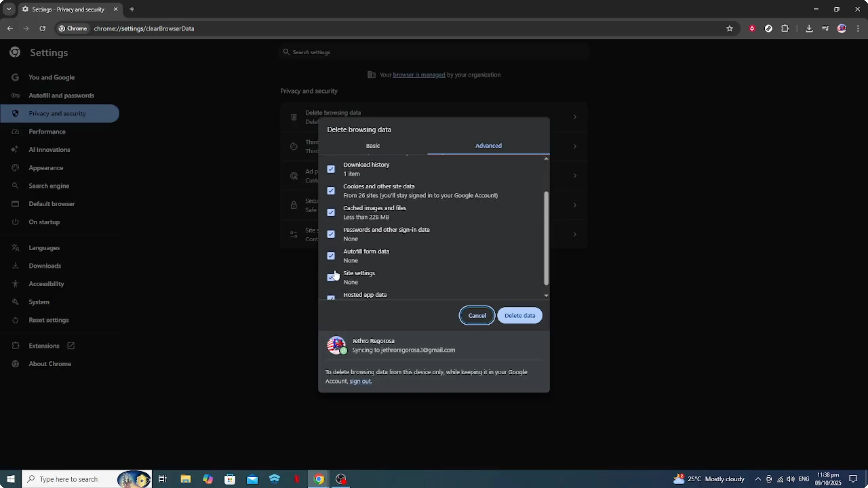Open Privacy and security section in sidebar

pyautogui.click(x=57, y=113)
